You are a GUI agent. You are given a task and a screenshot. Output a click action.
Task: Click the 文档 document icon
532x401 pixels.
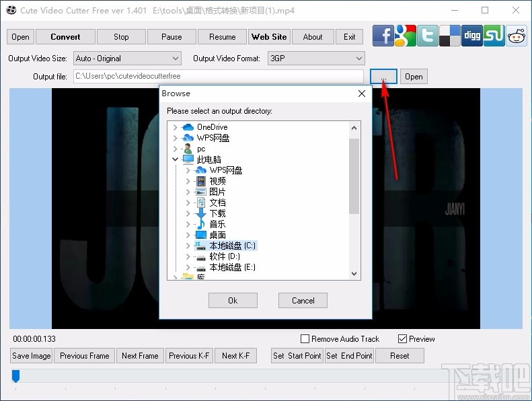[201, 203]
